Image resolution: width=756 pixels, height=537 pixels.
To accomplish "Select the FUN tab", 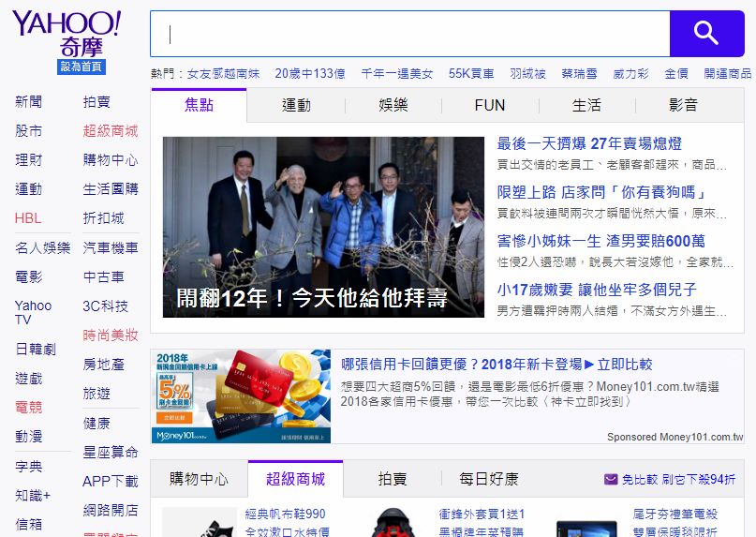I will 490,105.
